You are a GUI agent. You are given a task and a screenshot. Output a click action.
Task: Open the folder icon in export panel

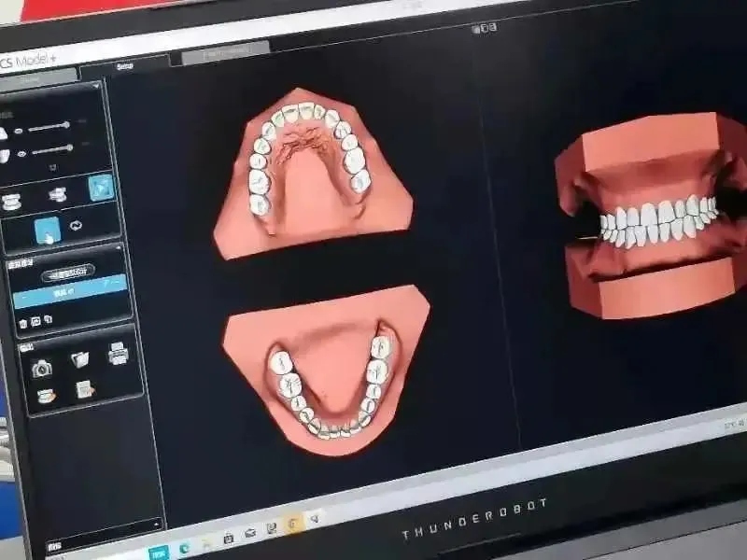pos(80,359)
